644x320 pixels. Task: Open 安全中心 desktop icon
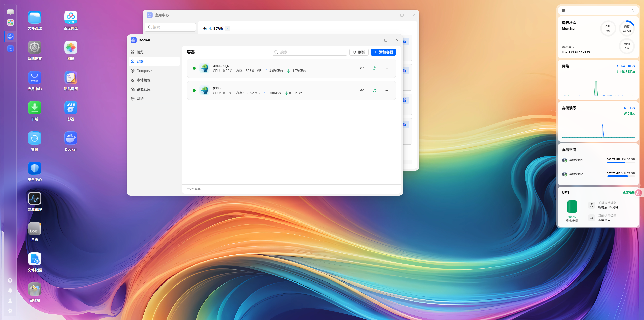click(35, 172)
